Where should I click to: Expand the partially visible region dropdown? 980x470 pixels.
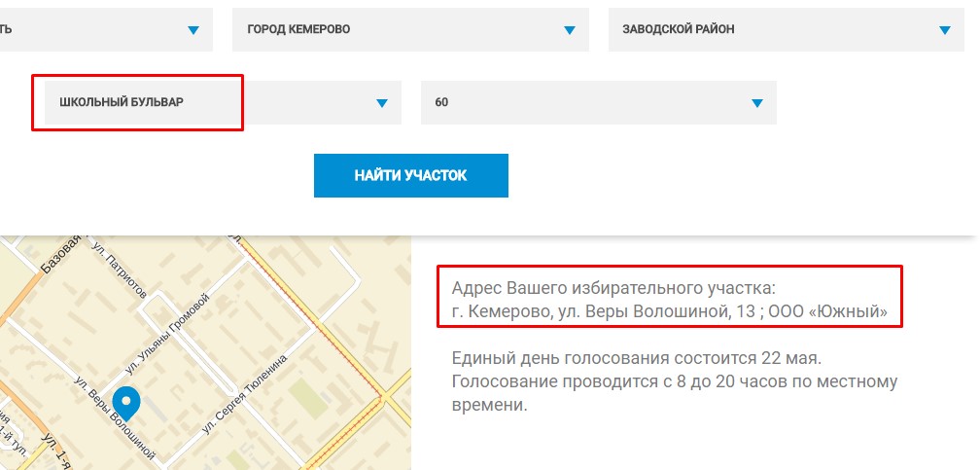(x=106, y=29)
